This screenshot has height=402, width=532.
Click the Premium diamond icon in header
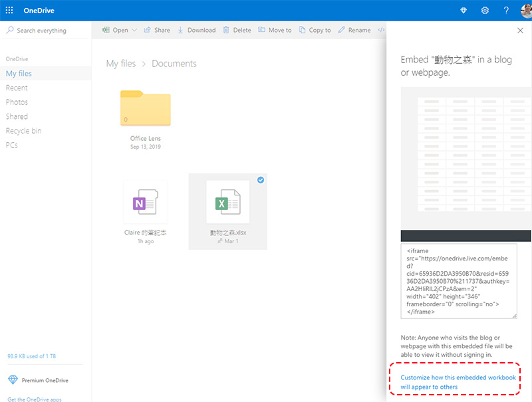click(x=464, y=11)
